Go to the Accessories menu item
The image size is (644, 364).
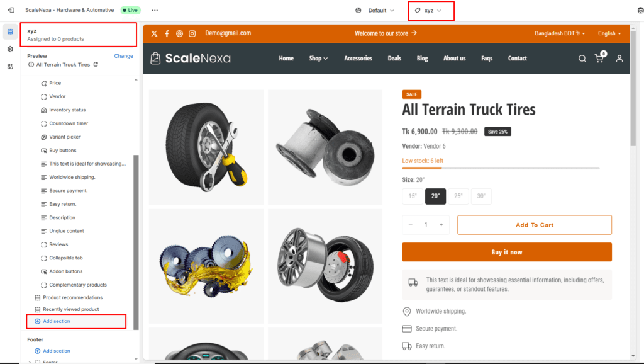[358, 59]
